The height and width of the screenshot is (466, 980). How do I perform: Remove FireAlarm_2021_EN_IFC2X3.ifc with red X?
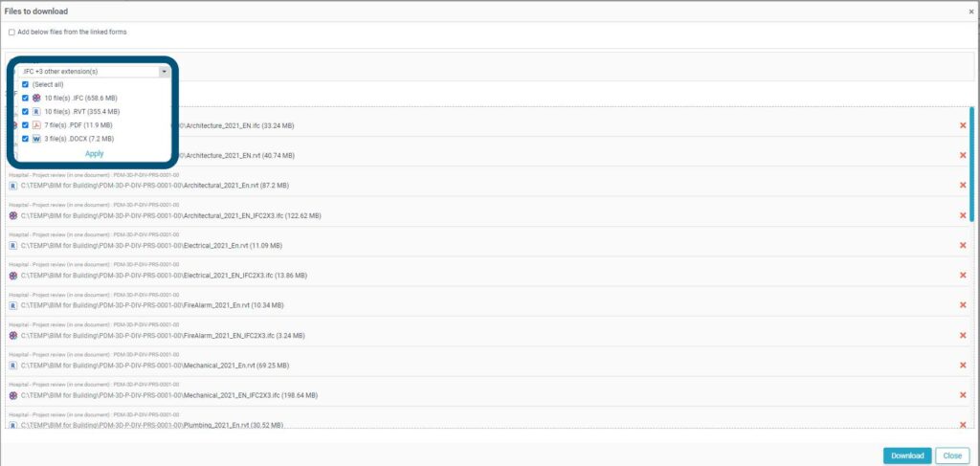coord(963,336)
